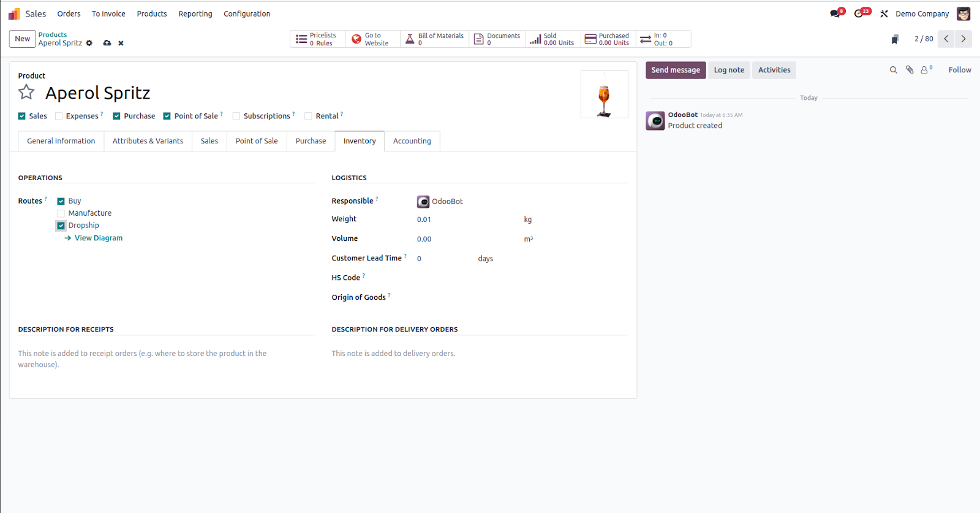The width and height of the screenshot is (980, 513).
Task: Switch to Purchase tab
Action: [311, 141]
